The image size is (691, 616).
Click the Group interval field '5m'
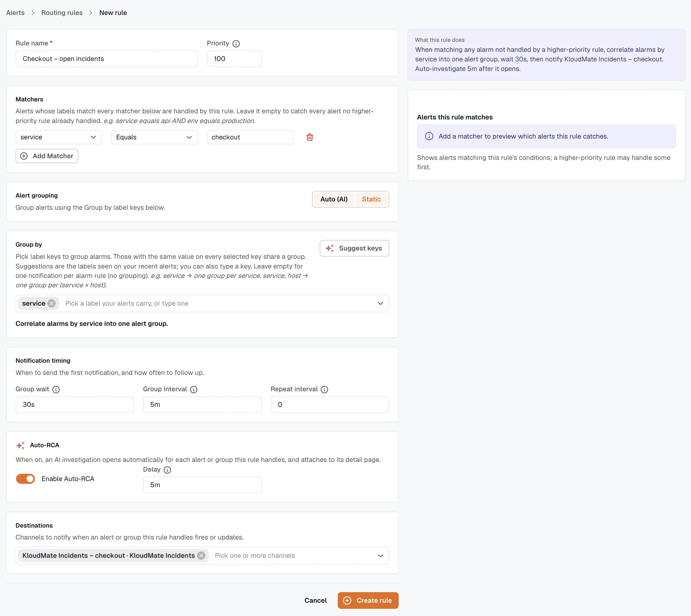tap(202, 405)
